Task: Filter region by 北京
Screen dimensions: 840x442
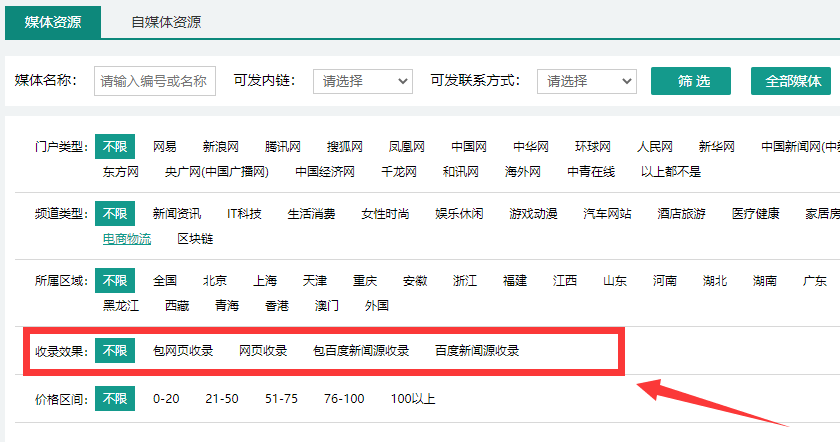Action: click(x=214, y=281)
